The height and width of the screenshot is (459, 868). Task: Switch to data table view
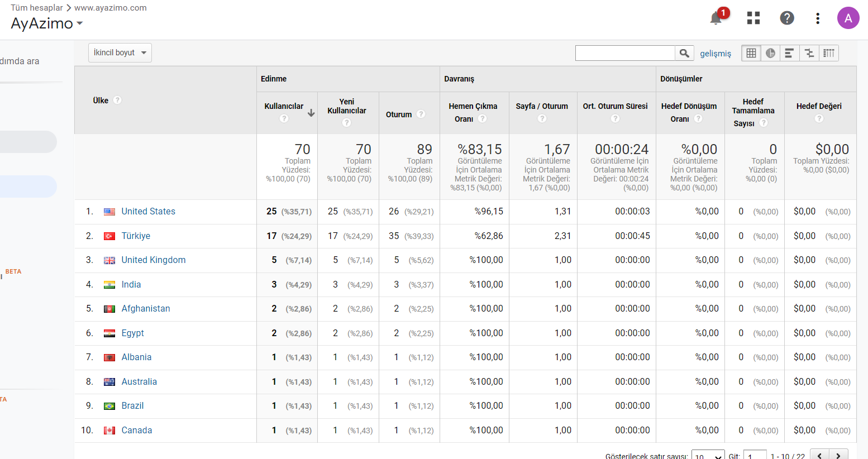coord(751,53)
